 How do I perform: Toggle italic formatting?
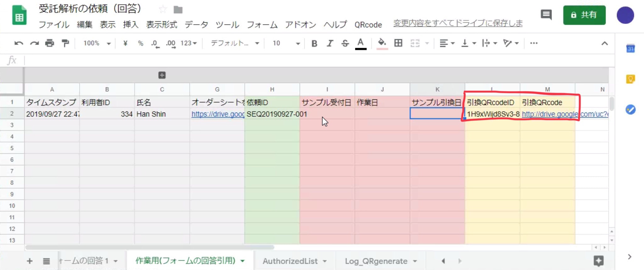coord(330,43)
